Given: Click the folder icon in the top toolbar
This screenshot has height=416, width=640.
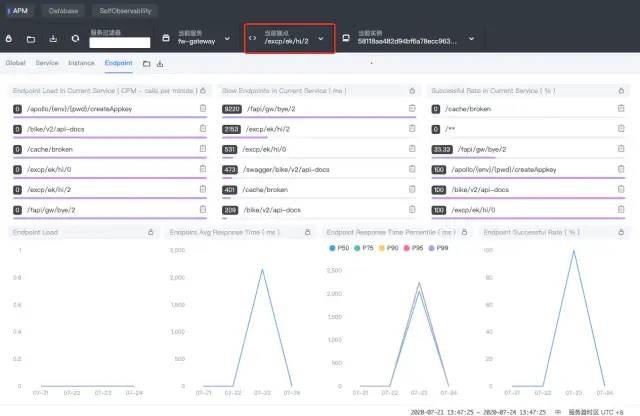Looking at the screenshot, I should (x=31, y=39).
